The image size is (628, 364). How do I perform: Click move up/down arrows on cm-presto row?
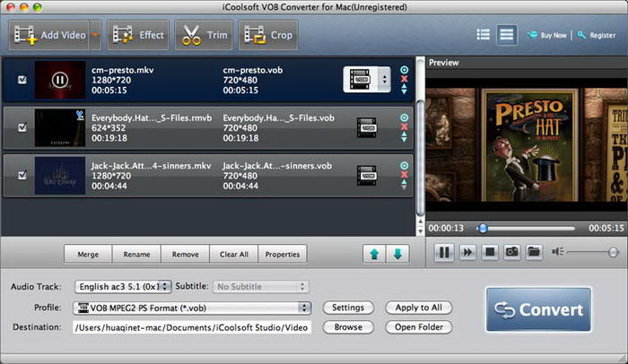404,89
